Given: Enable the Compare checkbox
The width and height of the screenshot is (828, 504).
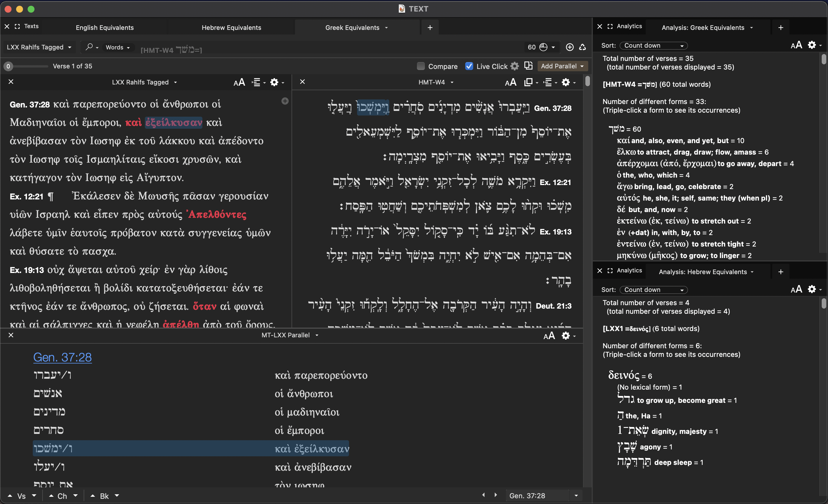Looking at the screenshot, I should tap(421, 66).
